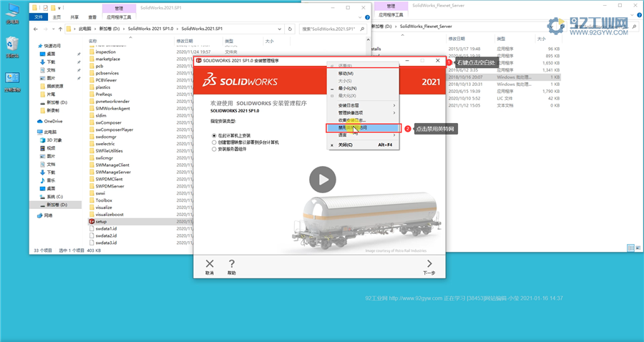Select the swdata3.id file
This screenshot has width=644, height=342.
106,243
